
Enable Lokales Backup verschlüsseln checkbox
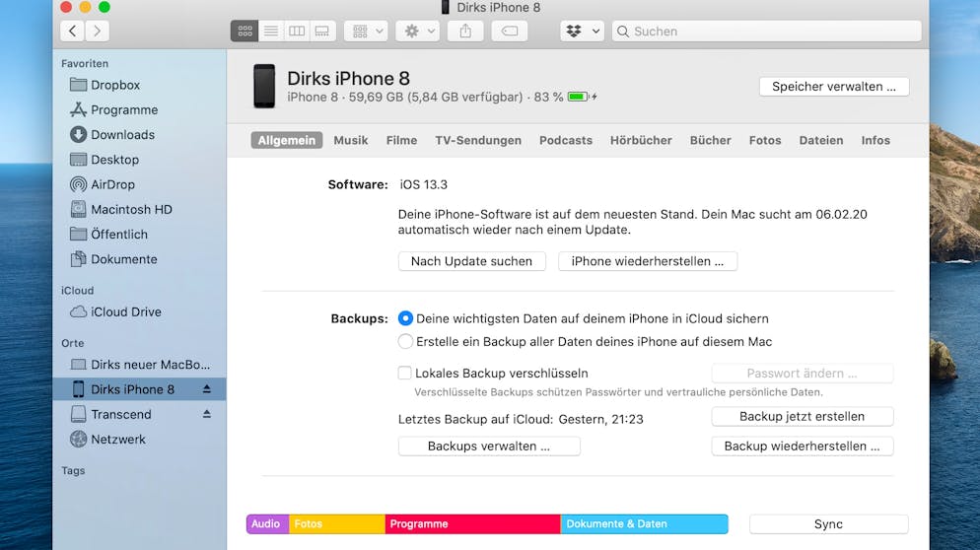(x=405, y=374)
